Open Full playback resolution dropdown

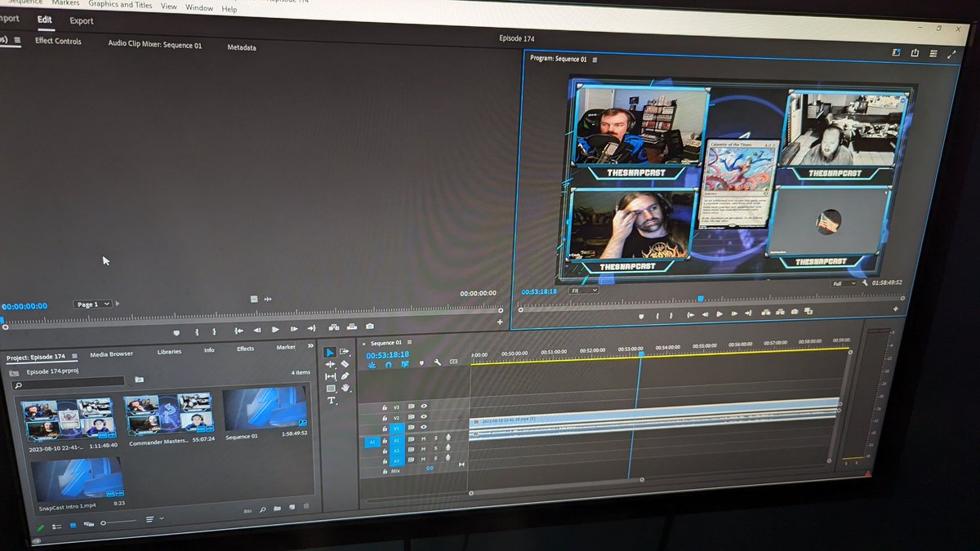pyautogui.click(x=844, y=283)
